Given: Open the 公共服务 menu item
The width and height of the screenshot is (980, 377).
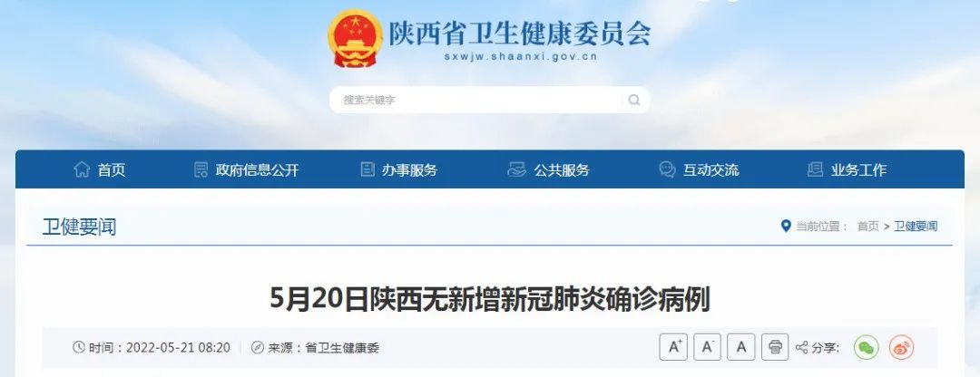Looking at the screenshot, I should pos(548,169).
